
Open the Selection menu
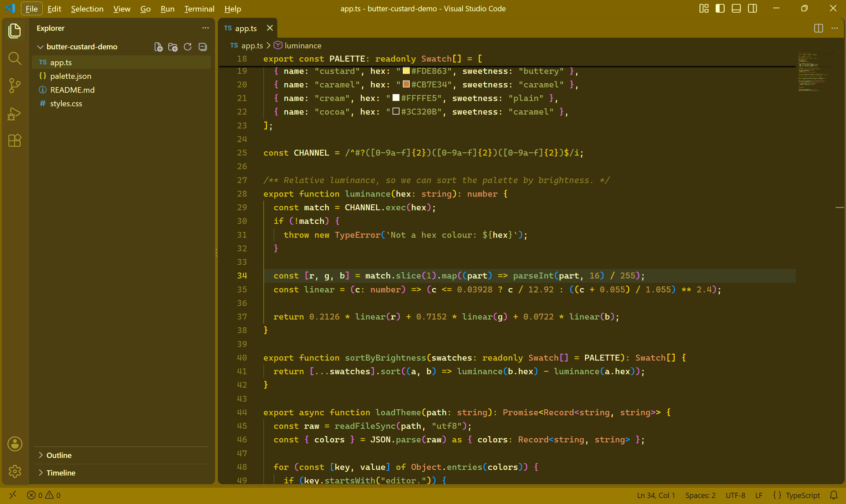tap(87, 8)
